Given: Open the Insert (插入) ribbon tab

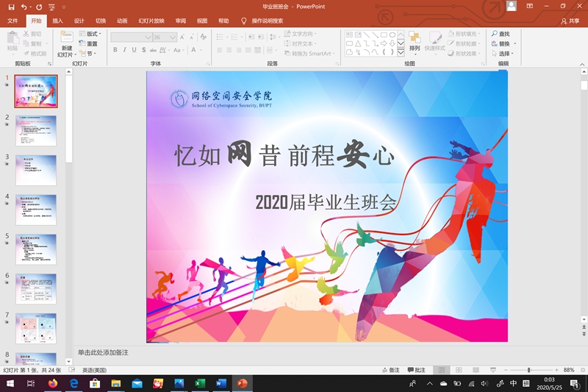Looking at the screenshot, I should 57,21.
